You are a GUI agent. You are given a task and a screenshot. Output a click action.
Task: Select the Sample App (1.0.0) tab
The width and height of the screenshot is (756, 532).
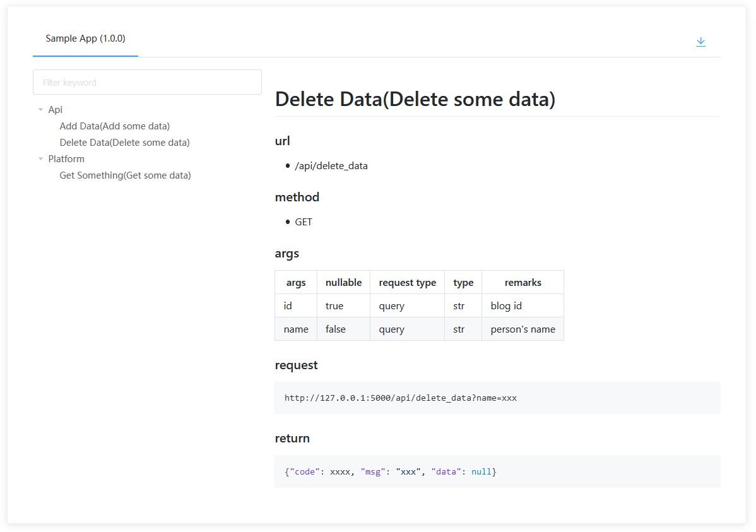(x=85, y=38)
